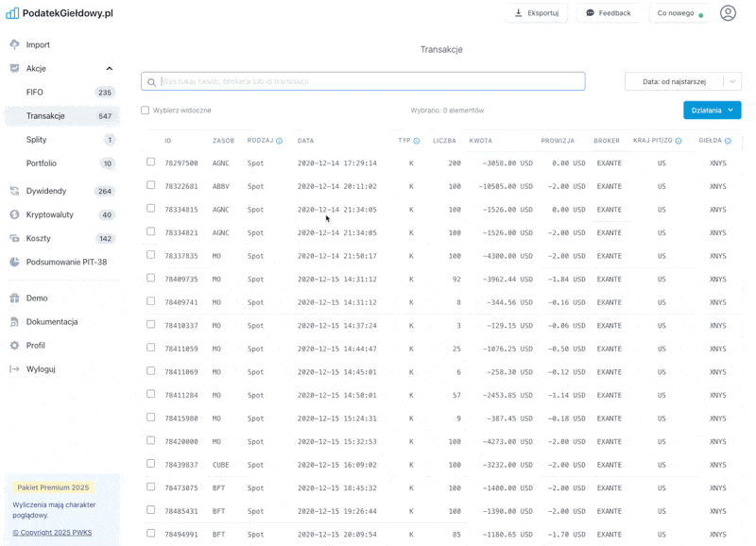Open Dywidendy section in sidebar
756x546 pixels.
point(45,191)
